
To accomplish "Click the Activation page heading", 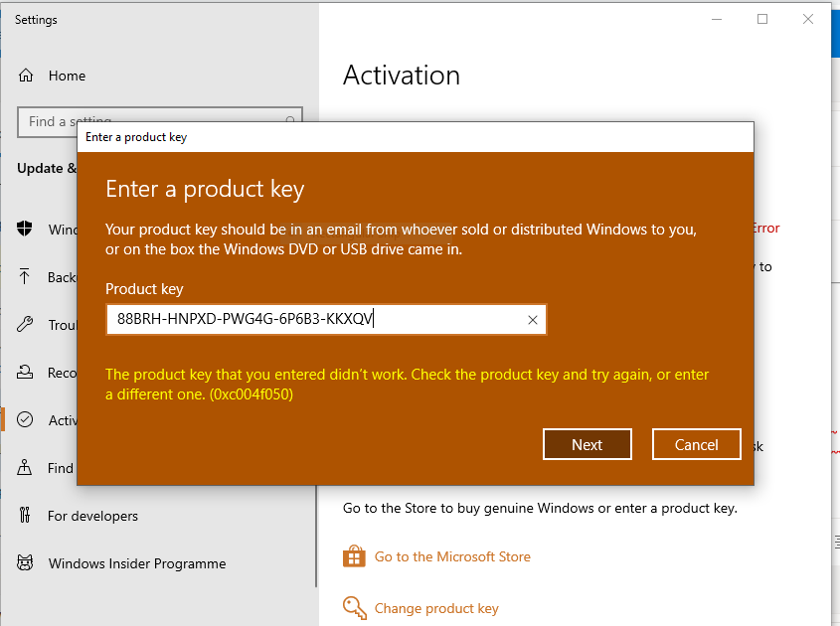I will click(402, 75).
